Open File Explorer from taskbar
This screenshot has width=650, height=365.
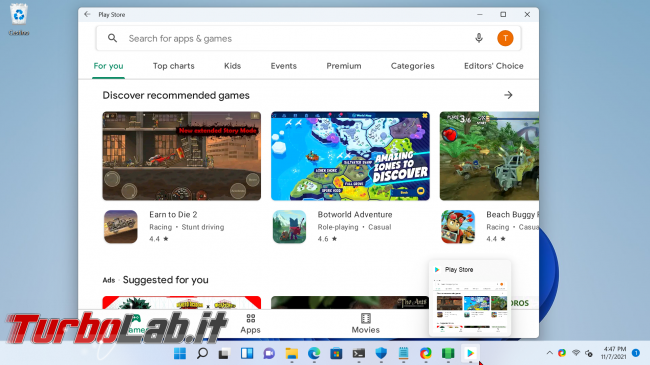pyautogui.click(x=292, y=353)
